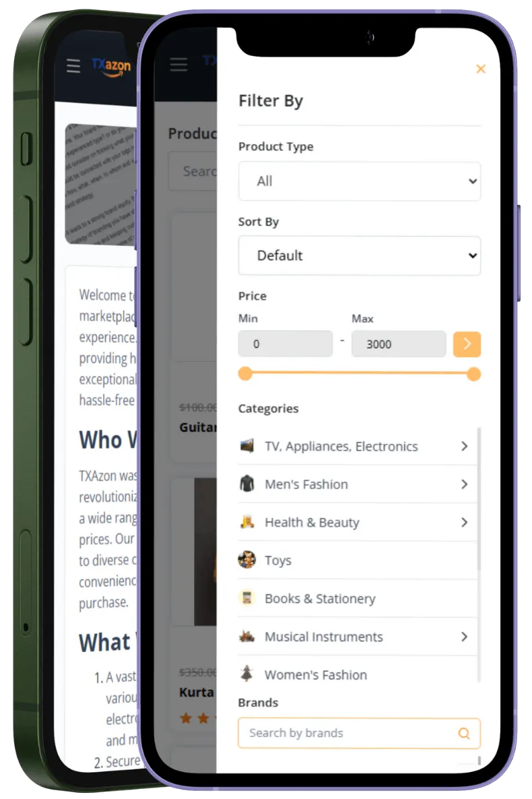Screen dimensions: 532x799
Task: Select the Men's Fashion jacket icon
Action: (246, 484)
